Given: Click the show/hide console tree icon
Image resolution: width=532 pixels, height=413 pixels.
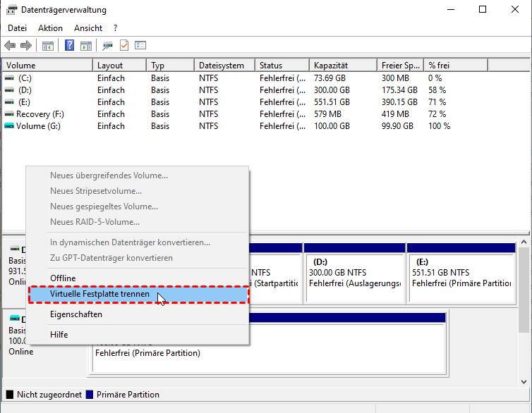Looking at the screenshot, I should point(48,45).
